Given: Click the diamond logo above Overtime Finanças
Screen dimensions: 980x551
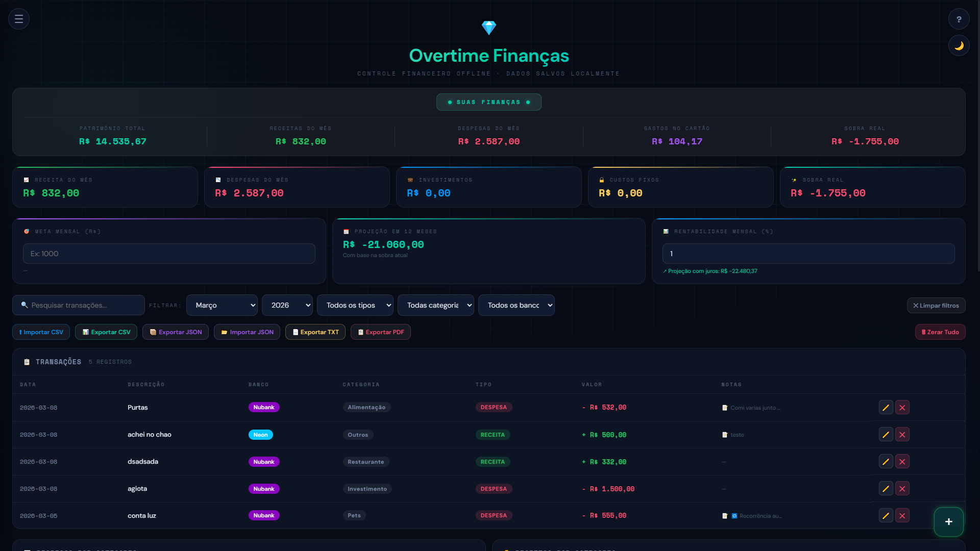Looking at the screenshot, I should (488, 28).
